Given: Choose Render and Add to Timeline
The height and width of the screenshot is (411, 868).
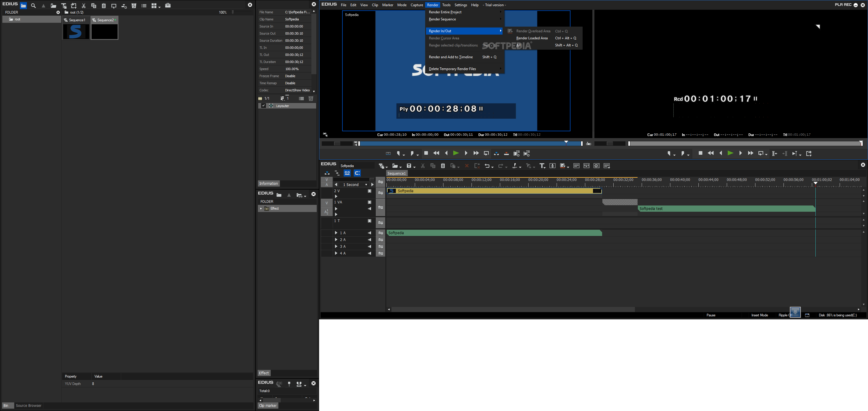Looking at the screenshot, I should 465,57.
